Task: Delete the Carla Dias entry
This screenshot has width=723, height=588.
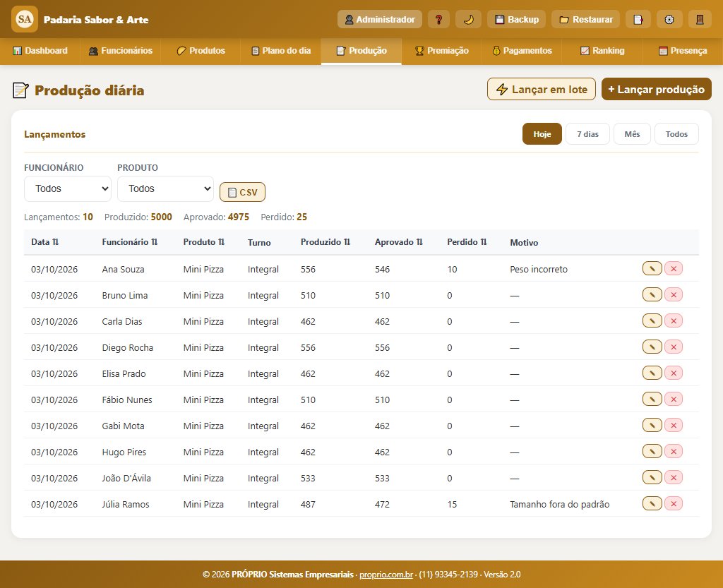Action: pos(673,320)
